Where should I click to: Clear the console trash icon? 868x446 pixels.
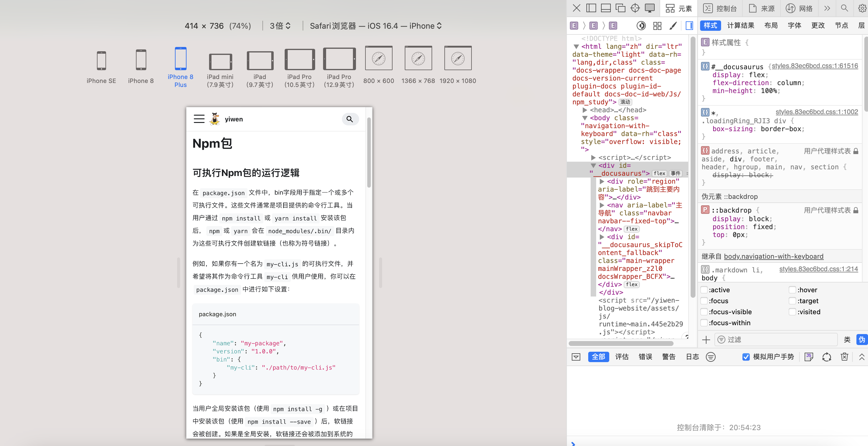(844, 357)
